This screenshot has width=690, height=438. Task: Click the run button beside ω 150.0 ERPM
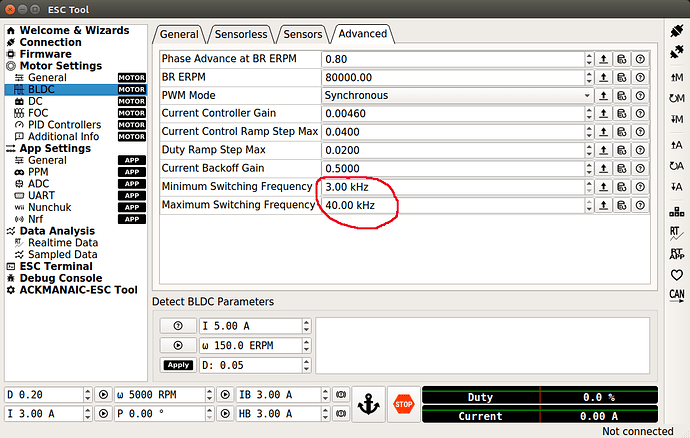point(178,346)
